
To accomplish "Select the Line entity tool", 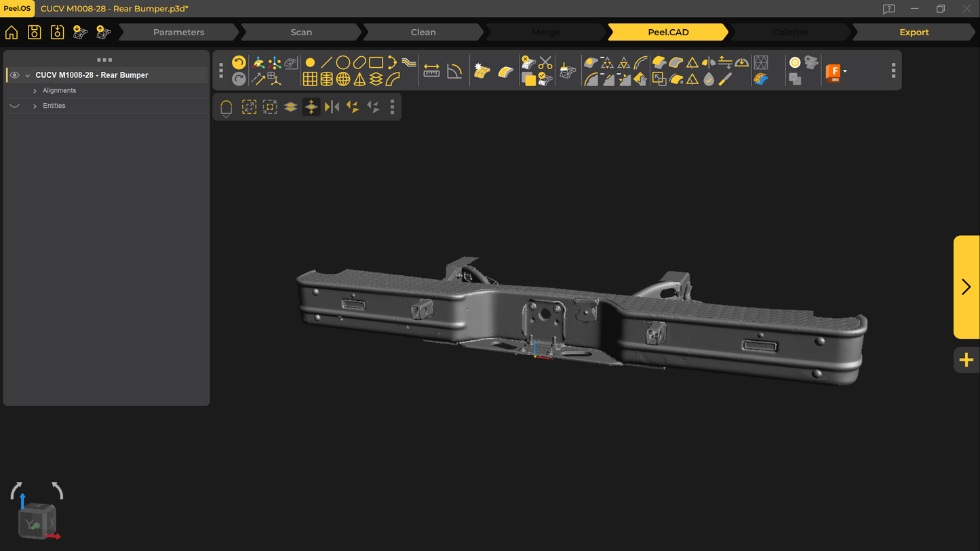I will point(326,62).
